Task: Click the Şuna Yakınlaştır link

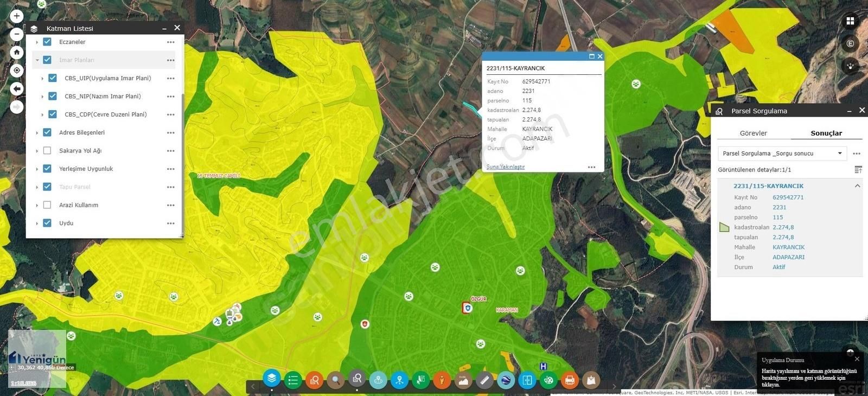Action: pyautogui.click(x=506, y=167)
